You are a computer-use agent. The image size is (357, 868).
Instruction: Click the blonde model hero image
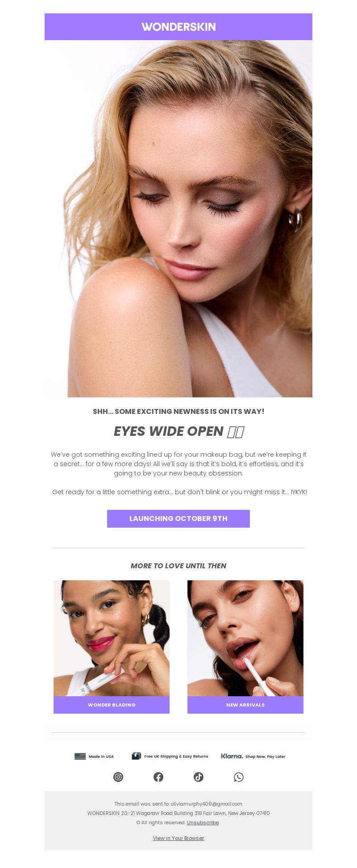tap(178, 219)
